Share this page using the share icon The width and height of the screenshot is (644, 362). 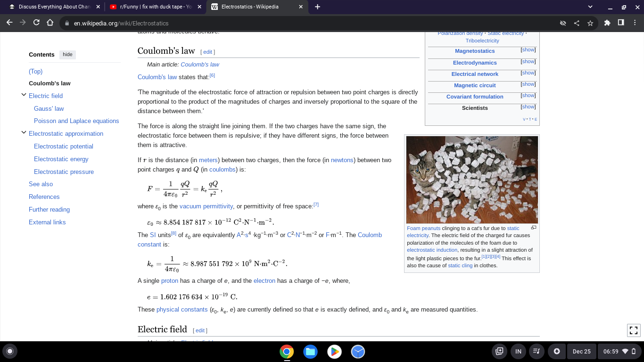point(576,23)
